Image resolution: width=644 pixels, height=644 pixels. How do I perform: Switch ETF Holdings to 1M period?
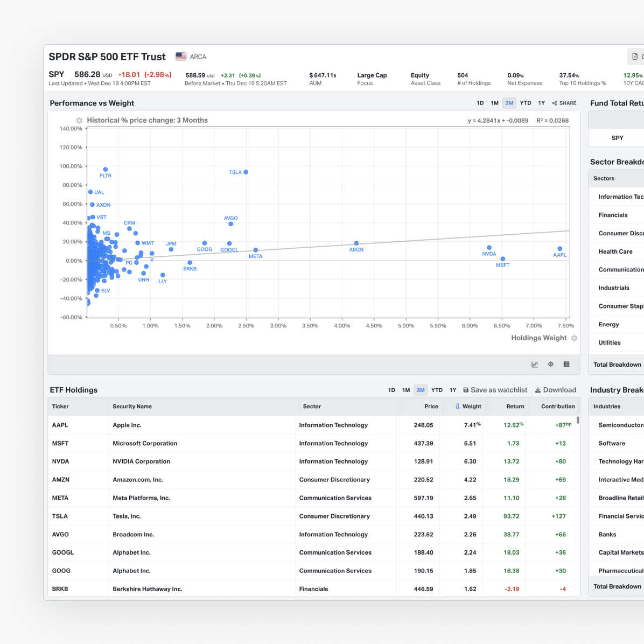pos(405,390)
